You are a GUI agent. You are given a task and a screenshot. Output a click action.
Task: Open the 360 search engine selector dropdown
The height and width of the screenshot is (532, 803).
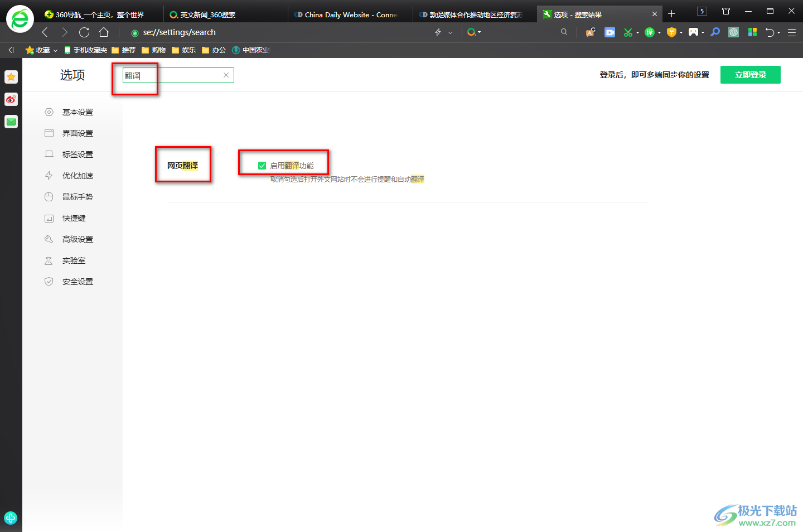(474, 32)
